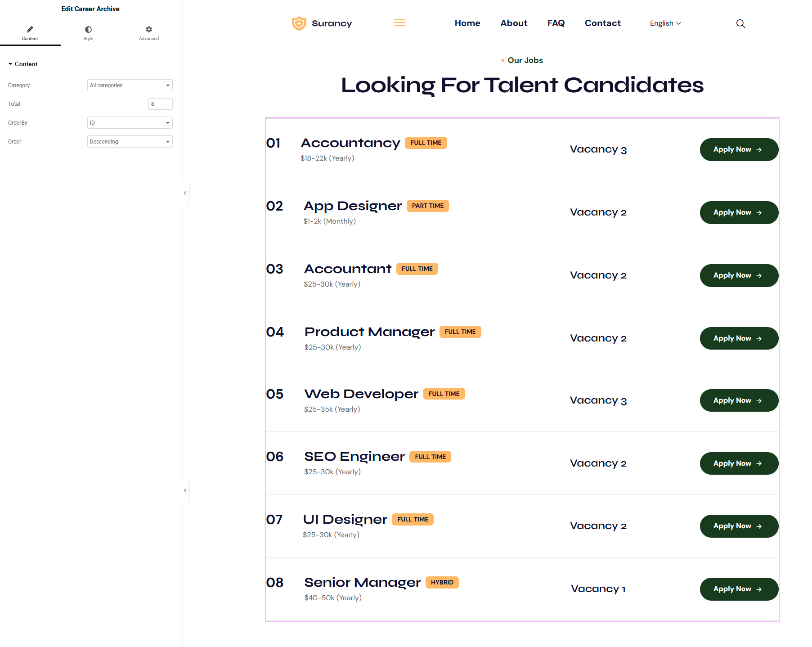Apply Now for the Web Developer job
Image resolution: width=812 pixels, height=647 pixels.
[x=739, y=401]
